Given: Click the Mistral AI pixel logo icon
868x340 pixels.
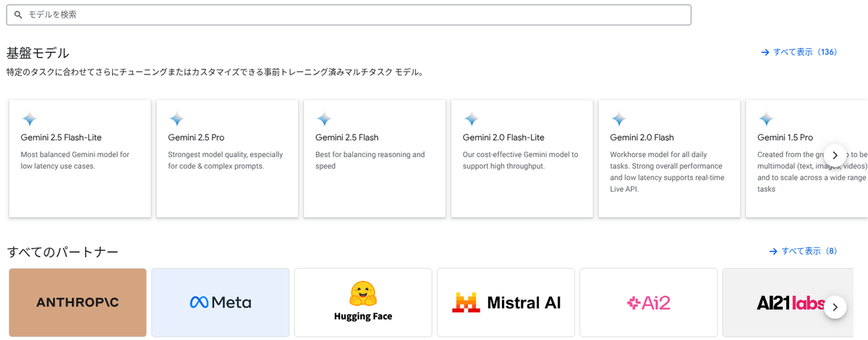Looking at the screenshot, I should [465, 302].
